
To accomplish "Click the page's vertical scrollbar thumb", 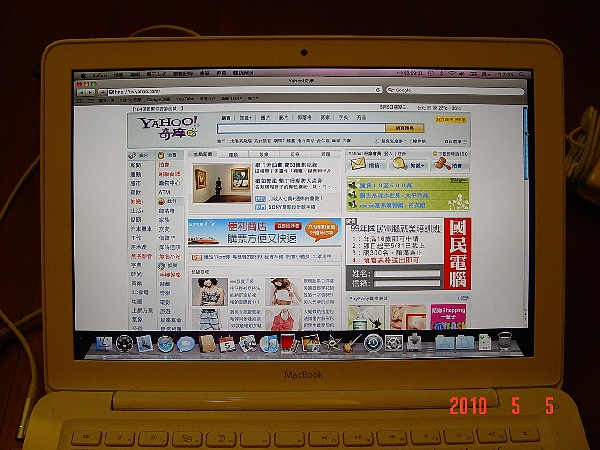I will tap(525, 143).
